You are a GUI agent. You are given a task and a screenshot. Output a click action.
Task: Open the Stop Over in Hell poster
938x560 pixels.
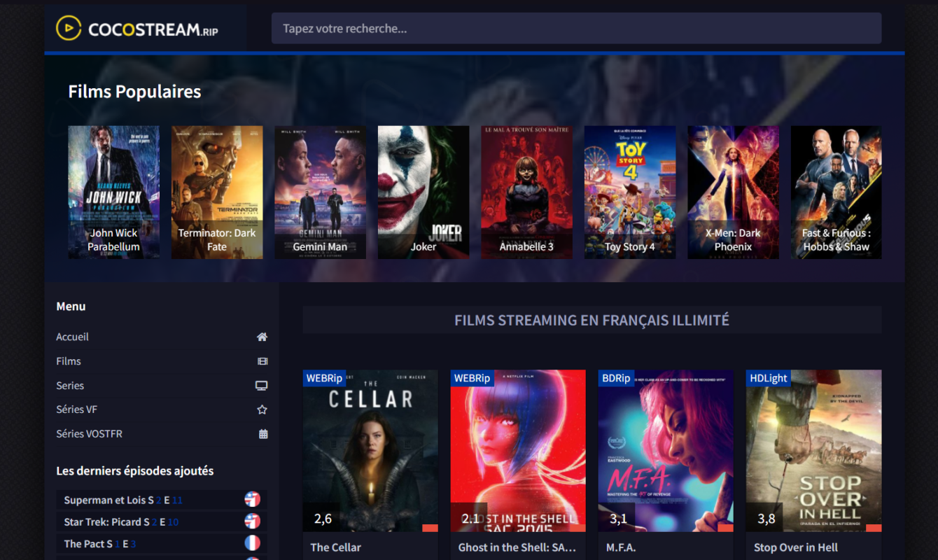pos(813,451)
